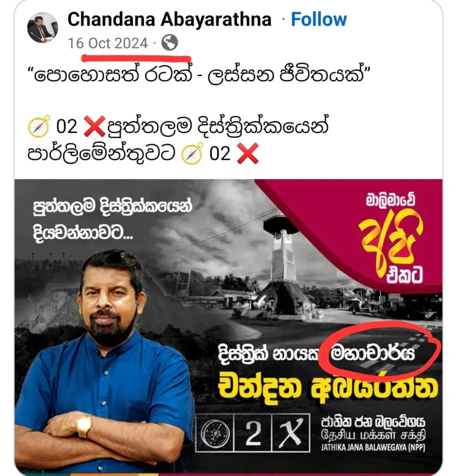Click the yellow candidate name on poster
457x476 pixels.
click(328, 388)
